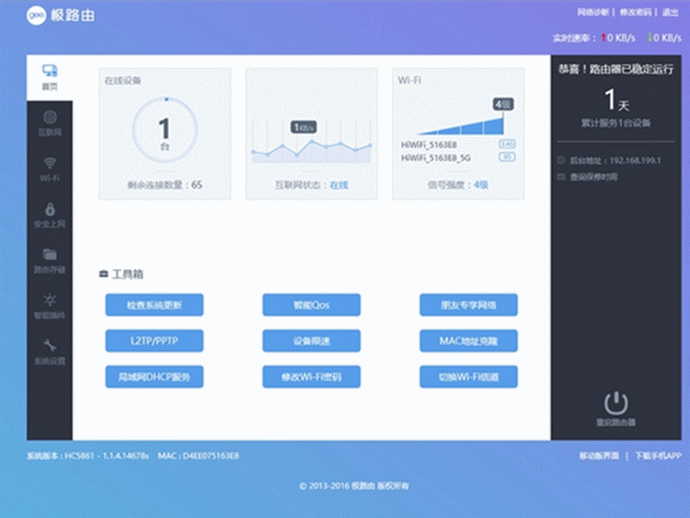Open the 智能插件 plugin icon

tap(50, 301)
